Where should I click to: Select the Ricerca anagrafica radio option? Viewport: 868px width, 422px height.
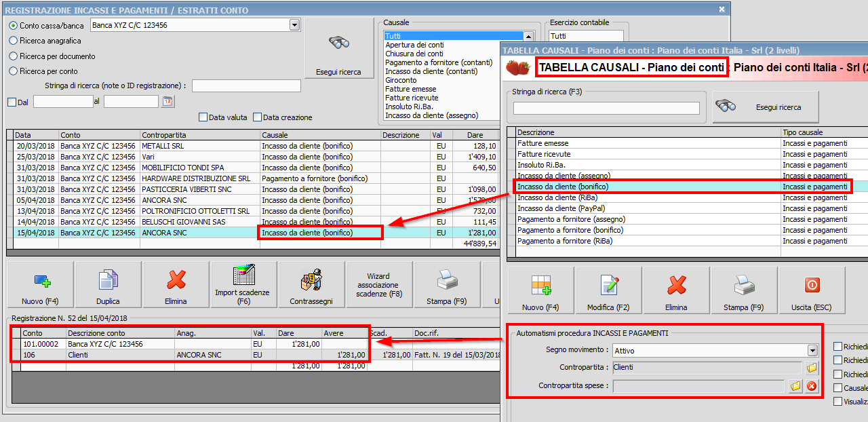tap(13, 41)
